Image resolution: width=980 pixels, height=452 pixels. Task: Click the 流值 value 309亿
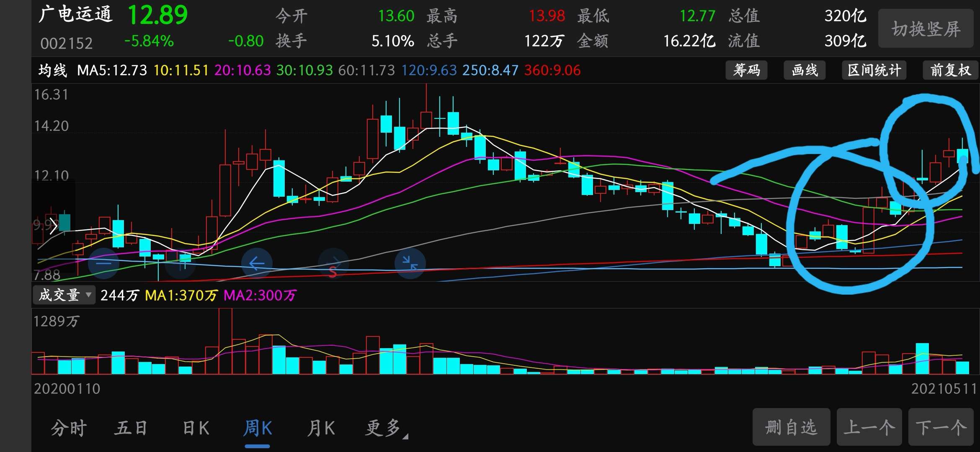click(x=846, y=41)
